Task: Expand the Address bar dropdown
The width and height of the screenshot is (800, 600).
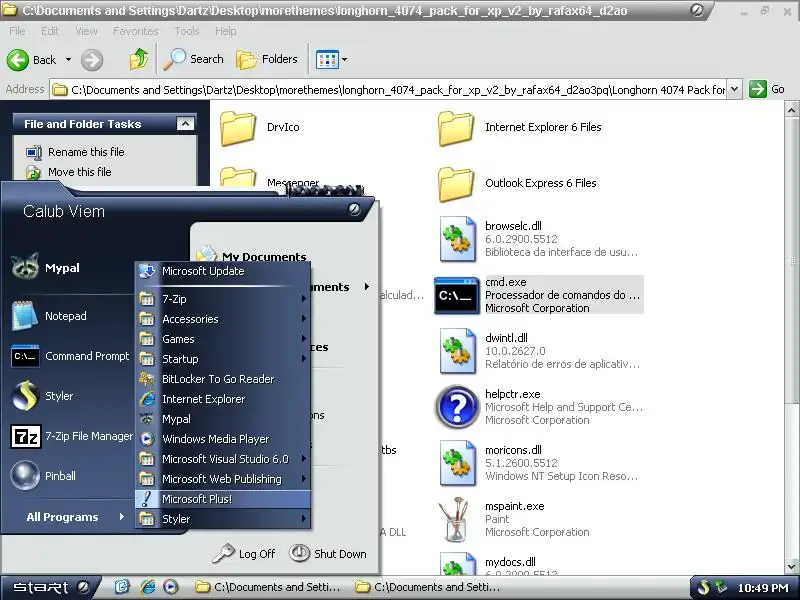Action: (734, 89)
